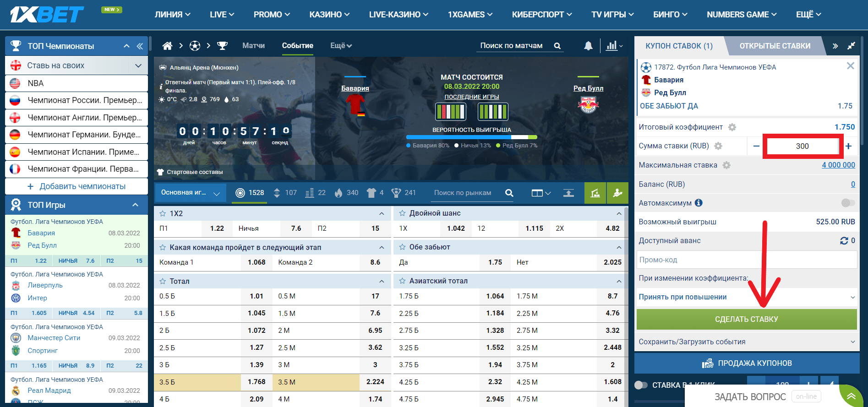Click the Промо-код input field
This screenshot has width=868, height=407.
coord(747,260)
